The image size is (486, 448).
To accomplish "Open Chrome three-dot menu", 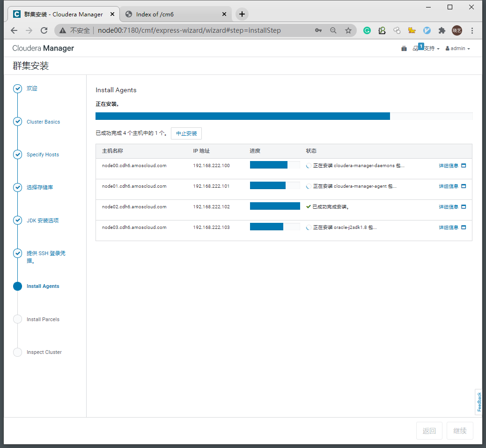I will pos(472,30).
